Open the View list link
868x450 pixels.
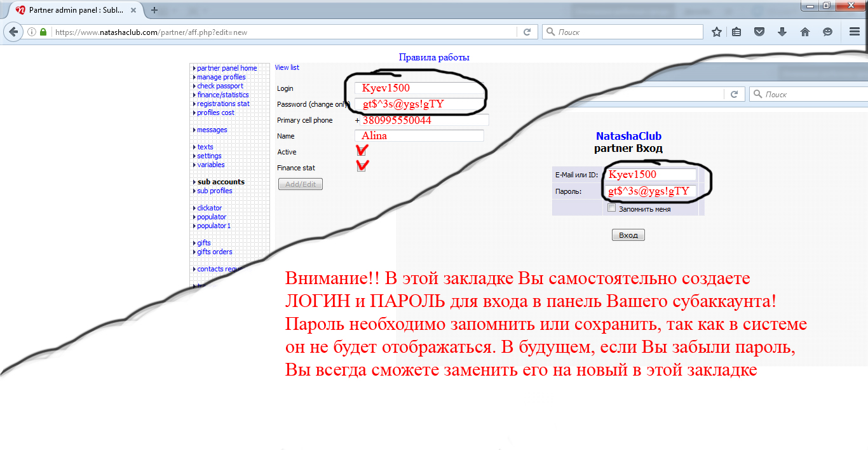pyautogui.click(x=287, y=67)
